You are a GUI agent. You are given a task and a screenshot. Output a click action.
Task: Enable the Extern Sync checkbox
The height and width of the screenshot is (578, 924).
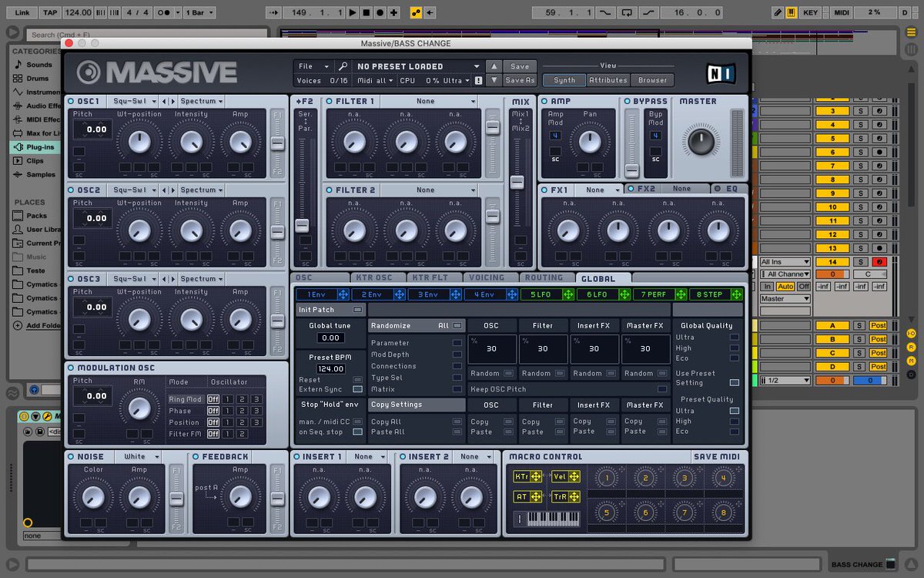coord(357,389)
